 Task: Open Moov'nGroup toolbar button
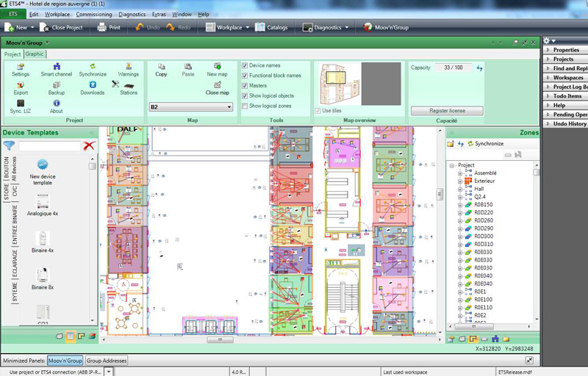pyautogui.click(x=385, y=27)
